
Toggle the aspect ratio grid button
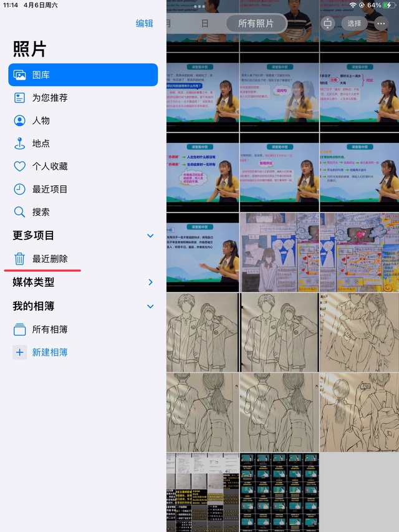pos(328,24)
